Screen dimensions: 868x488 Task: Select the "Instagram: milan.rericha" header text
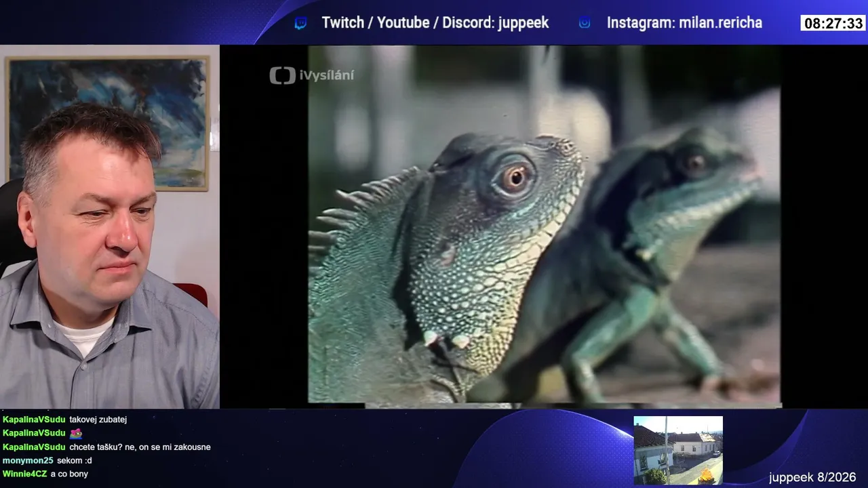coord(684,22)
